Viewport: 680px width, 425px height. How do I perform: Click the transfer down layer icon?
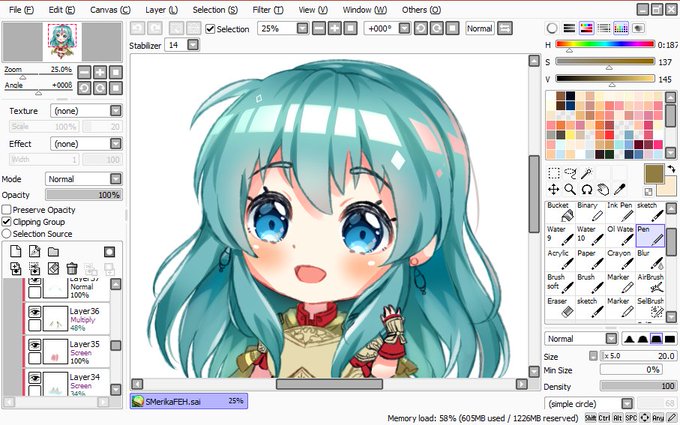16,268
